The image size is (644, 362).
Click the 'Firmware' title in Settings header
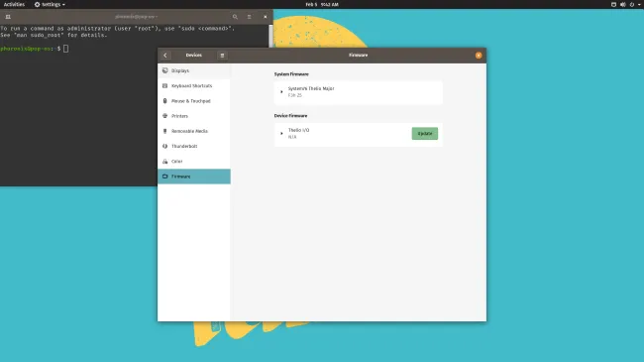[358, 56]
